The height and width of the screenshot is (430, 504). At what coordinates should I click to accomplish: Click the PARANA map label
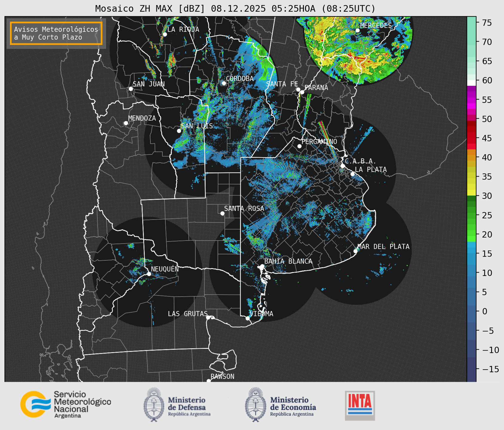[x=316, y=88]
